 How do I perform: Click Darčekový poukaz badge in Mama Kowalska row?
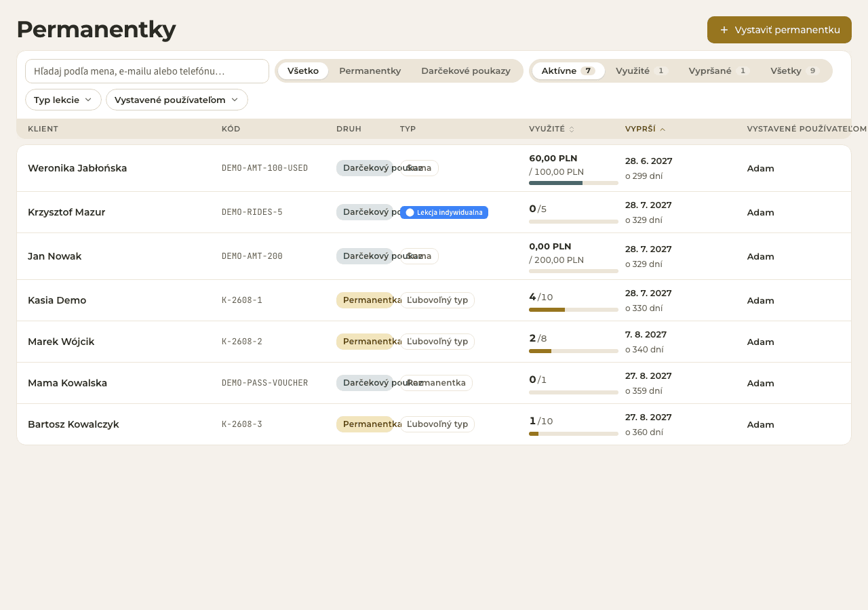tap(365, 383)
